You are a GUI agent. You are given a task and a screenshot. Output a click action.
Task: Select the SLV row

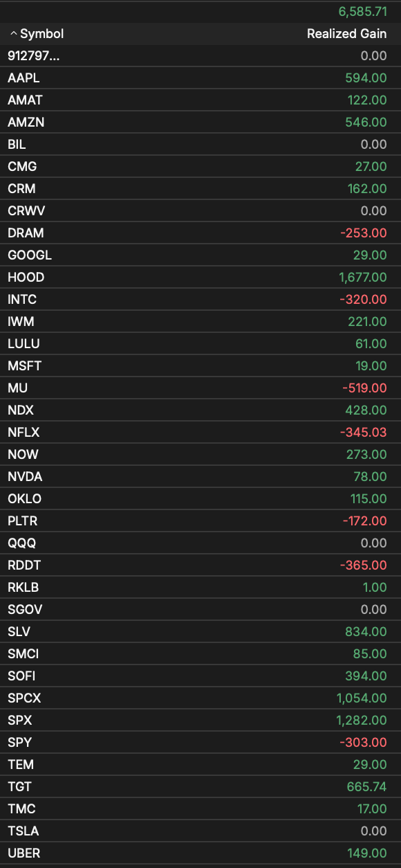(200, 632)
